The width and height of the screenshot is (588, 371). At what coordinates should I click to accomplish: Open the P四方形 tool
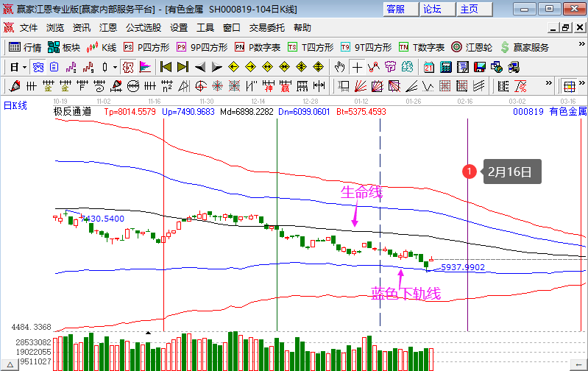click(x=146, y=47)
